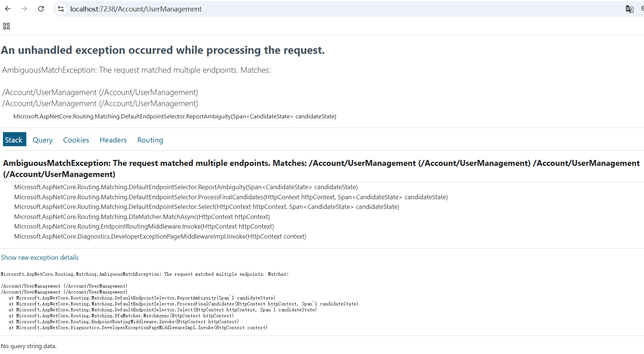Select DfaMatcher.MatchAsync frame in the Stack list
Screen dimensions: 644x354
tap(142, 217)
